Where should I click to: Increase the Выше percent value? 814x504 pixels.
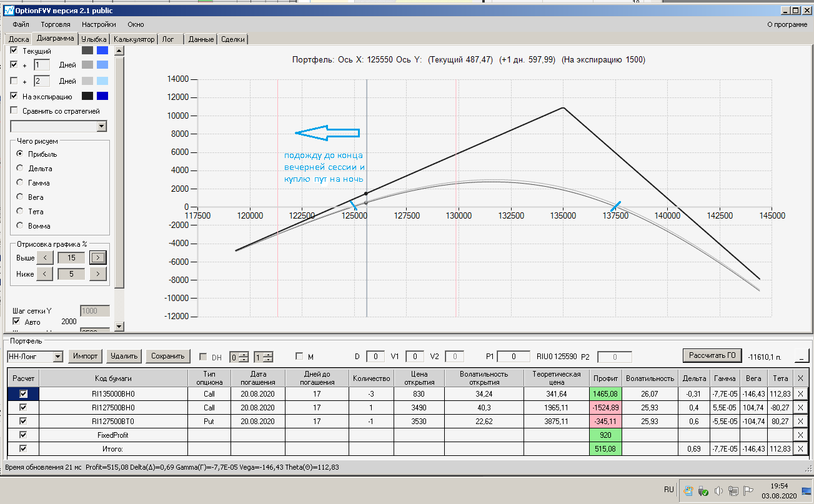coord(98,257)
